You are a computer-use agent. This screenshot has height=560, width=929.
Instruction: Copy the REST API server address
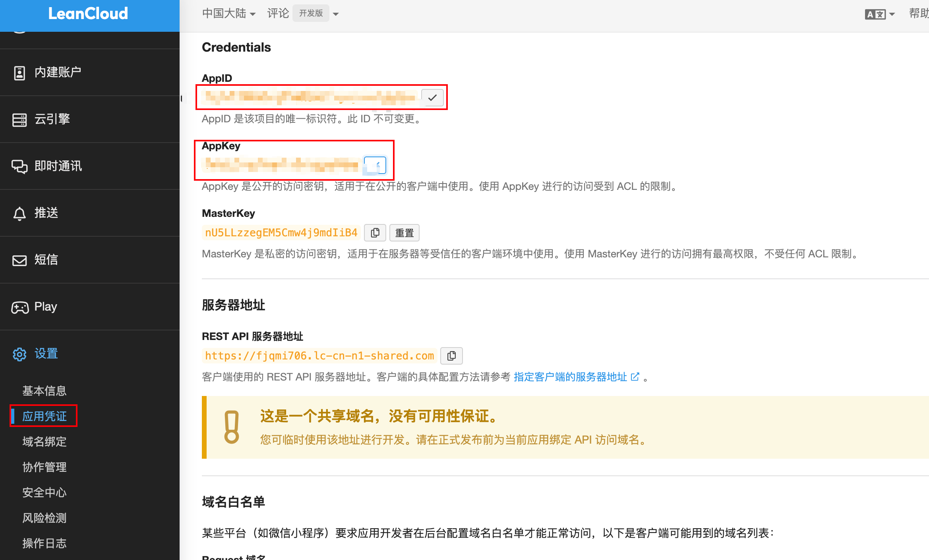pos(451,356)
